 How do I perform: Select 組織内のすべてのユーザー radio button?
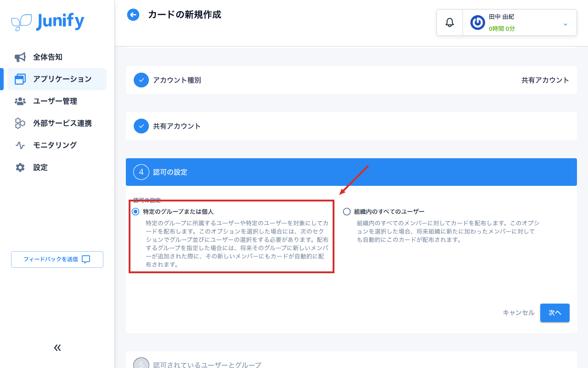click(346, 212)
